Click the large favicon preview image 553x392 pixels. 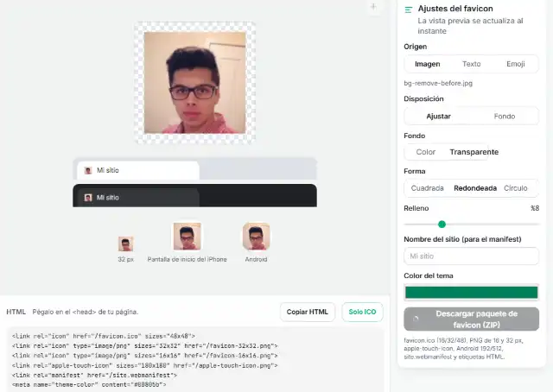click(x=194, y=83)
